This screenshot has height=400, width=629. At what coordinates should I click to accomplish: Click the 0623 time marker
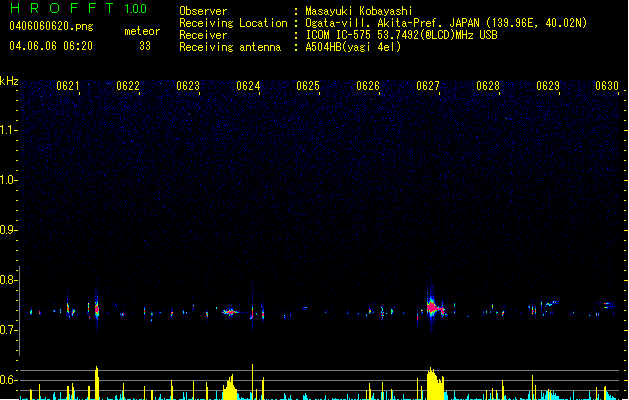(188, 86)
